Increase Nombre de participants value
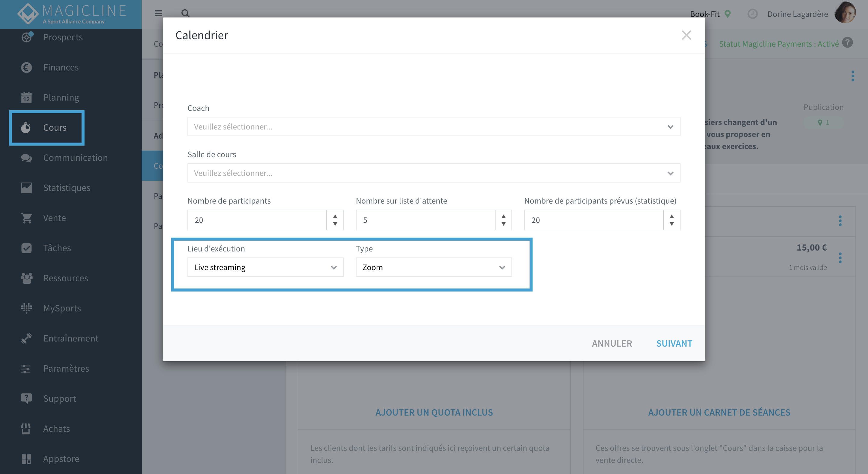The image size is (868, 474). coord(335,216)
